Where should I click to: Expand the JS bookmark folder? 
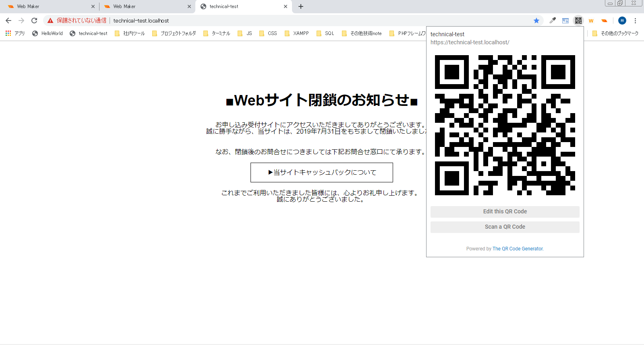click(x=245, y=33)
